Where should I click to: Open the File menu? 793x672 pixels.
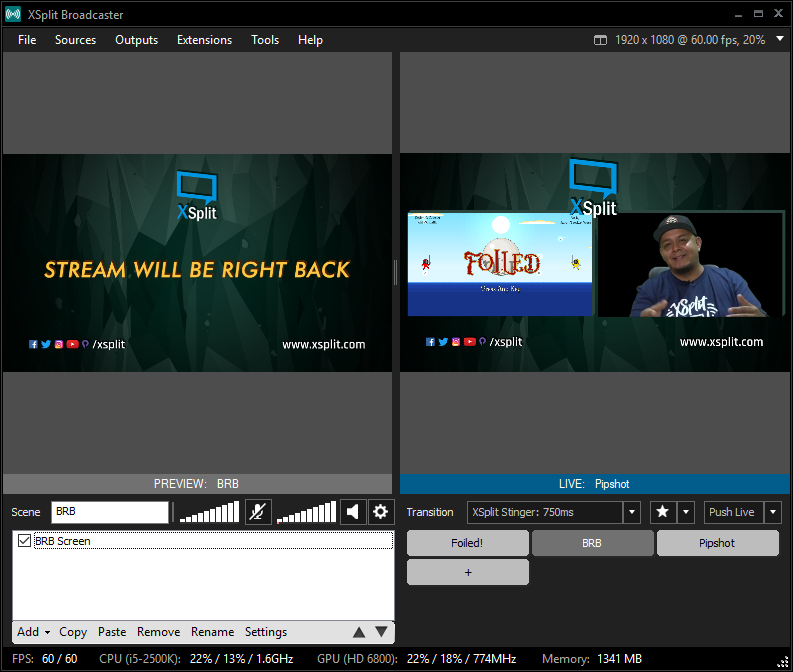pyautogui.click(x=27, y=40)
